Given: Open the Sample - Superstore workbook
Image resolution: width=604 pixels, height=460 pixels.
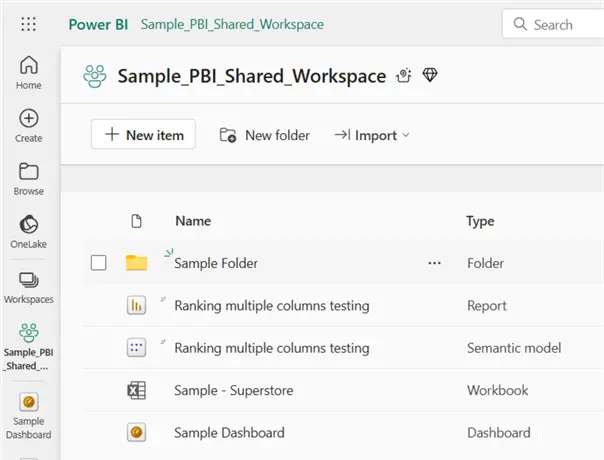Looking at the screenshot, I should [x=233, y=391].
